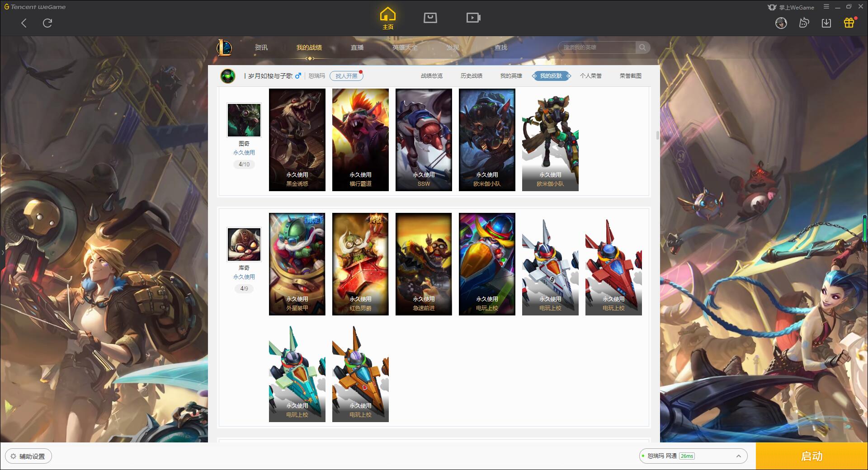Image resolution: width=868 pixels, height=470 pixels.
Task: Click the search magnifier icon
Action: click(x=642, y=47)
